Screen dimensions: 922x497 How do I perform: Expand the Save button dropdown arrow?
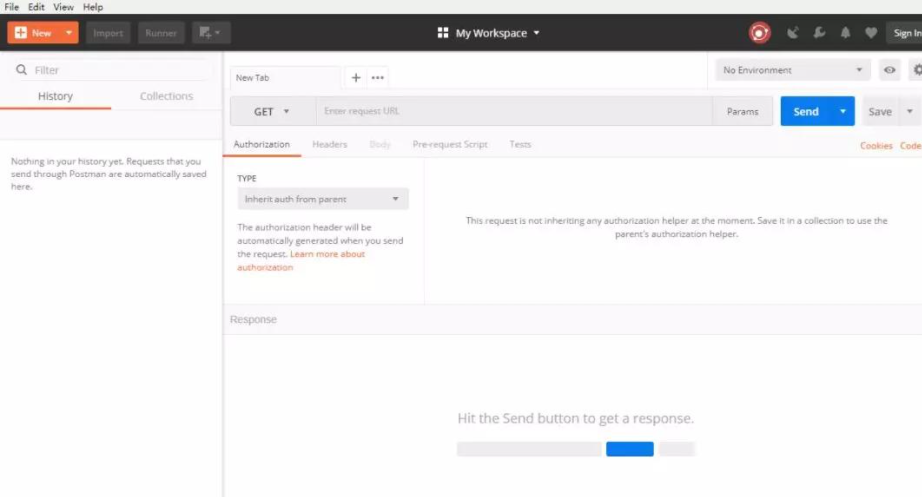tap(910, 111)
